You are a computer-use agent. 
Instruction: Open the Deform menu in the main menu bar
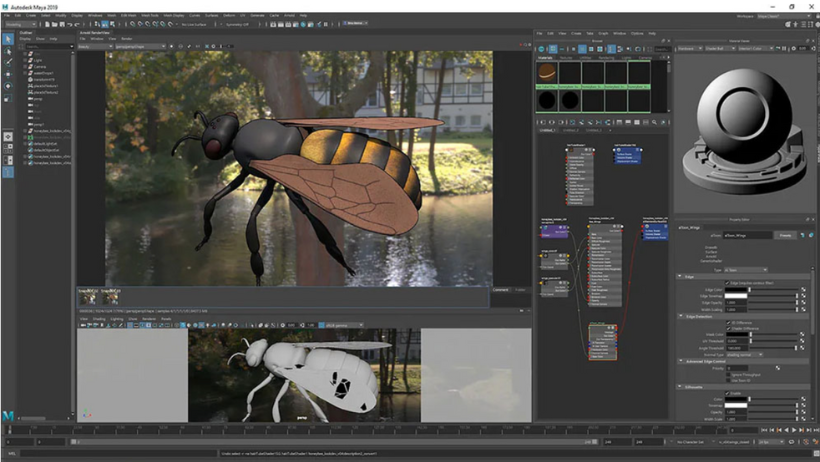229,16
